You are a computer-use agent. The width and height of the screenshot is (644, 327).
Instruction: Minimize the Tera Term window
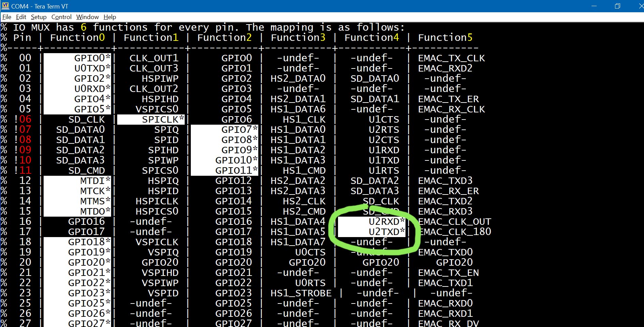[x=594, y=6]
